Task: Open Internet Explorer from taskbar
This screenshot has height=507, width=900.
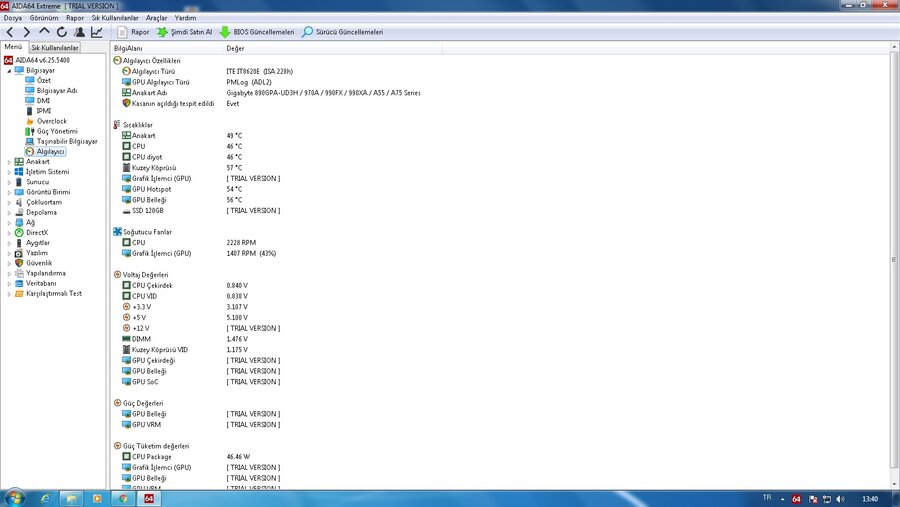Action: tap(45, 498)
